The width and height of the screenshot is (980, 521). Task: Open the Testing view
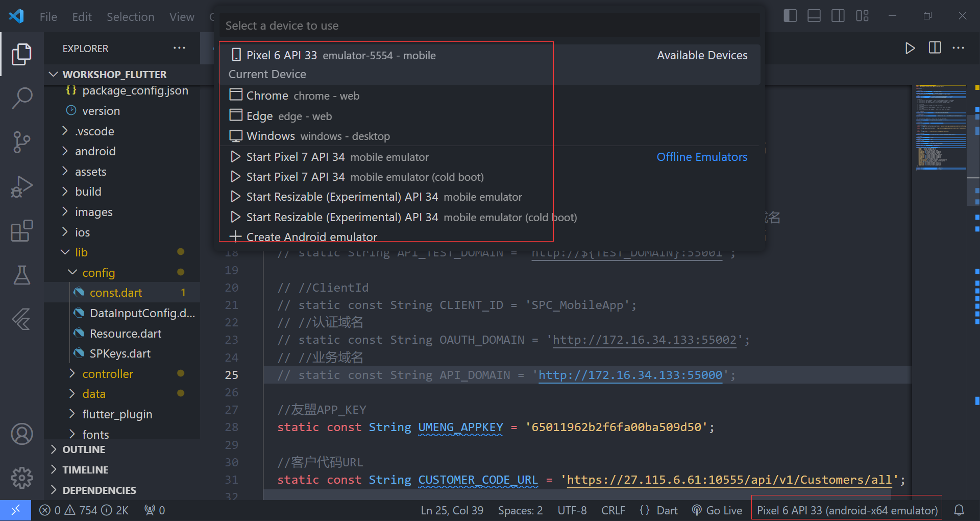coord(21,275)
